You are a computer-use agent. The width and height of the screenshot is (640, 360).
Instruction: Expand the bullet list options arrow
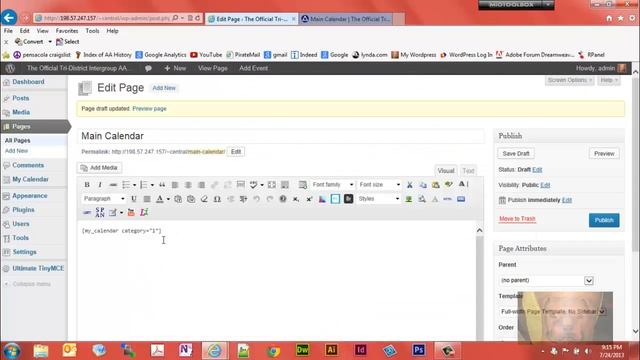[x=134, y=185]
